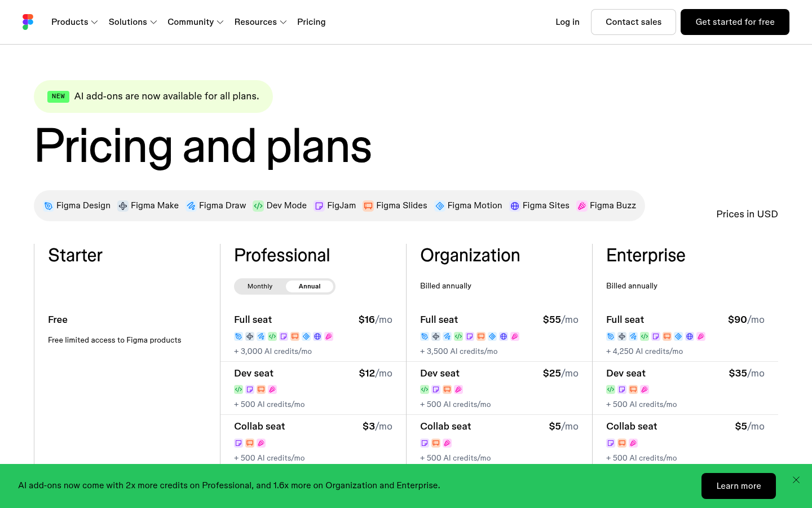
Task: Click the Figma Buzz icon in the product bar
Action: coord(582,206)
